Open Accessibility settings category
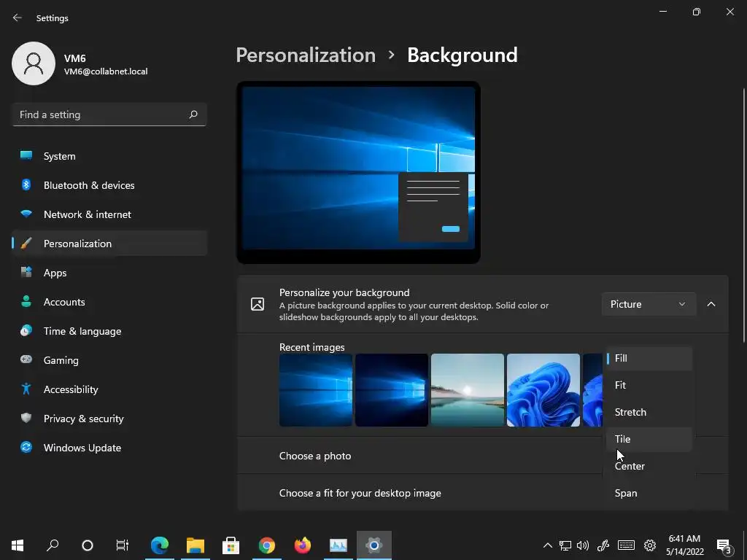The width and height of the screenshot is (747, 560). pos(109,389)
